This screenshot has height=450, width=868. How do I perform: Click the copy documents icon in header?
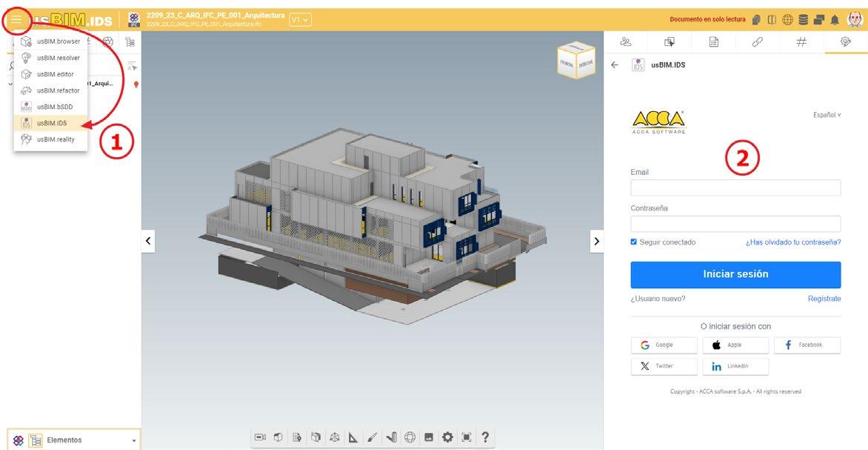(757, 20)
